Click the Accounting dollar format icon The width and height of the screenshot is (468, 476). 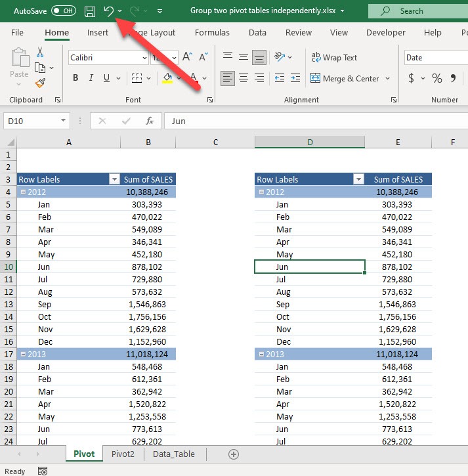pos(411,78)
